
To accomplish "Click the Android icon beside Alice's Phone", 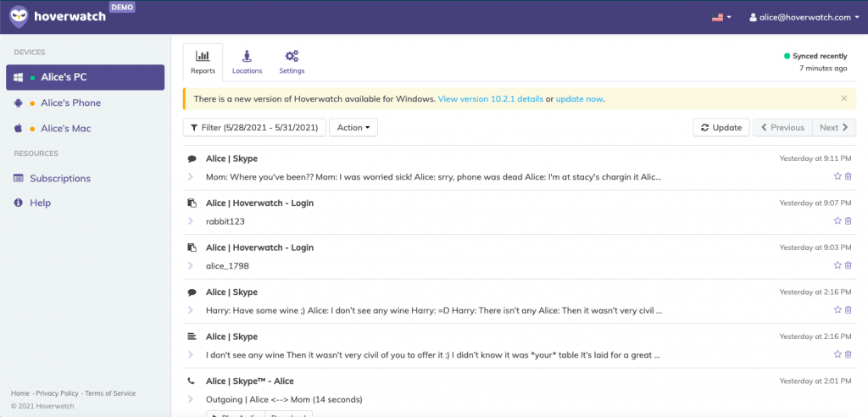I will click(19, 103).
